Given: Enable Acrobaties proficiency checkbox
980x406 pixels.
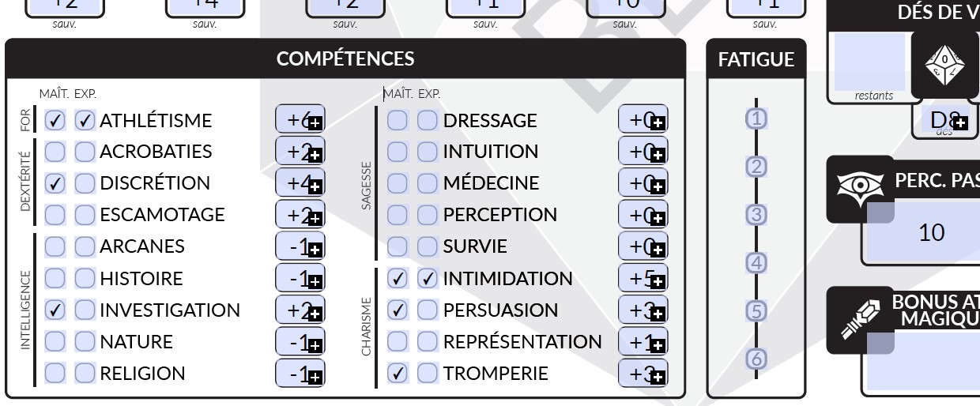Looking at the screenshot, I should tap(55, 152).
